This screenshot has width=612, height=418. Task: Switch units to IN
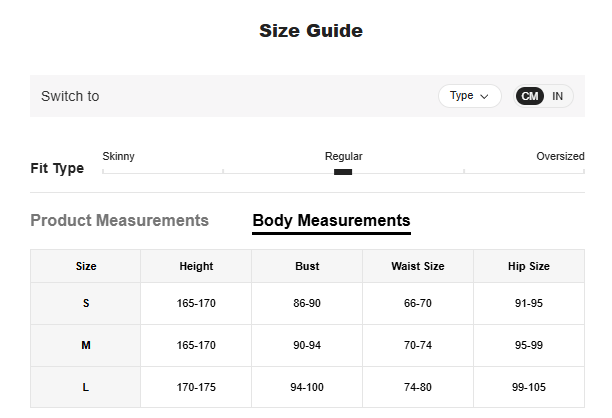tap(558, 96)
